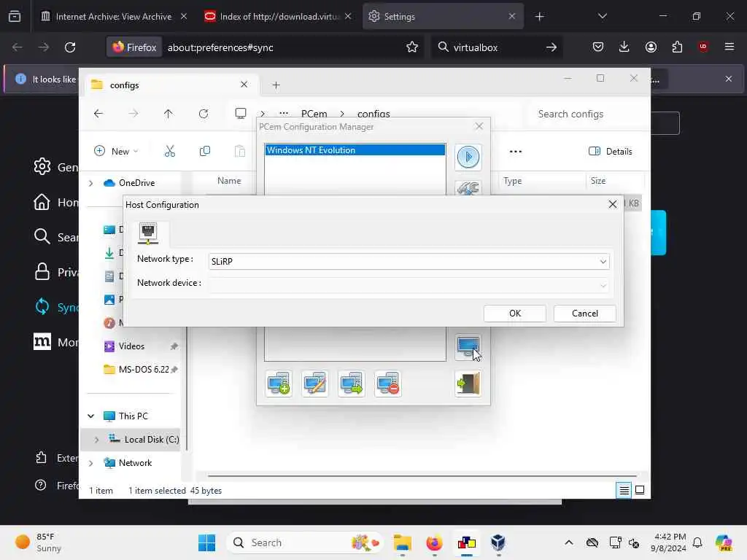Run the selected PCem machine with play icon
This screenshot has width=747, height=560.
(x=468, y=157)
